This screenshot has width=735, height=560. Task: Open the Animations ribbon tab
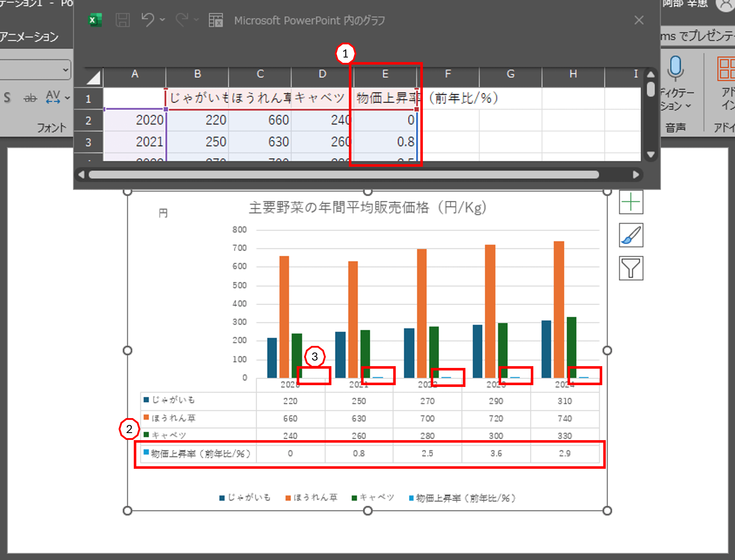pos(29,37)
